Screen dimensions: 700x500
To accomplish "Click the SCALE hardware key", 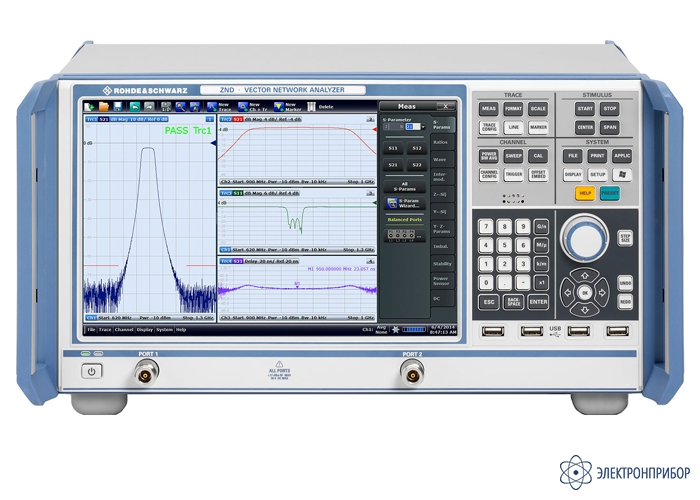I will coord(538,108).
